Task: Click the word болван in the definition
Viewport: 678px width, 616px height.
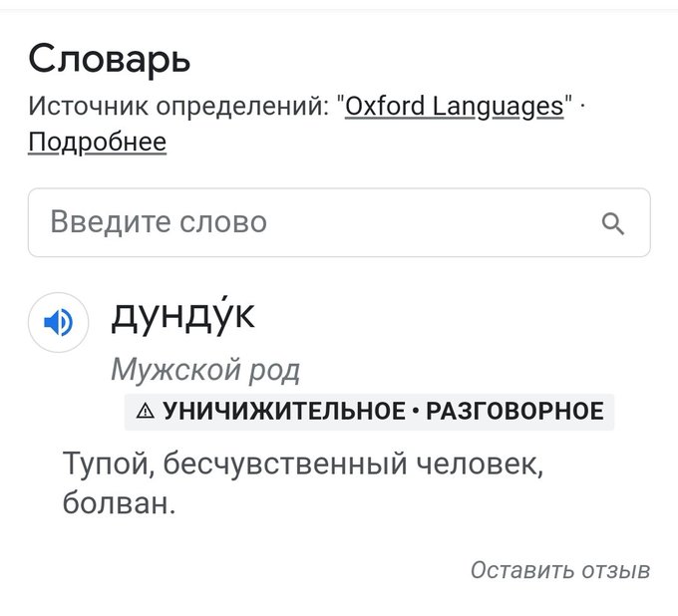Action: pos(118,503)
